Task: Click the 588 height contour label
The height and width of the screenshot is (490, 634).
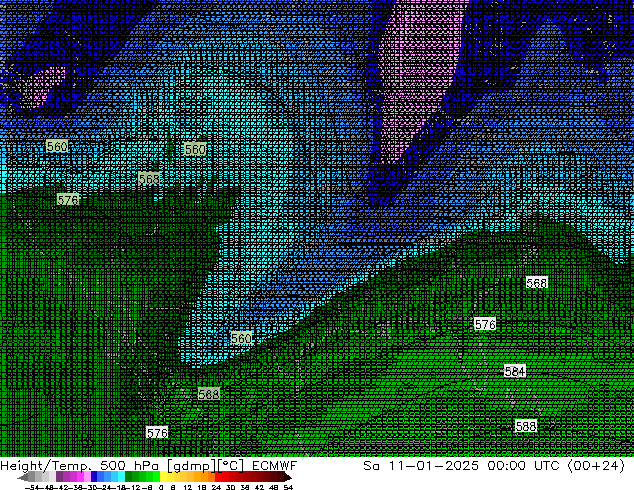Action: click(x=526, y=426)
